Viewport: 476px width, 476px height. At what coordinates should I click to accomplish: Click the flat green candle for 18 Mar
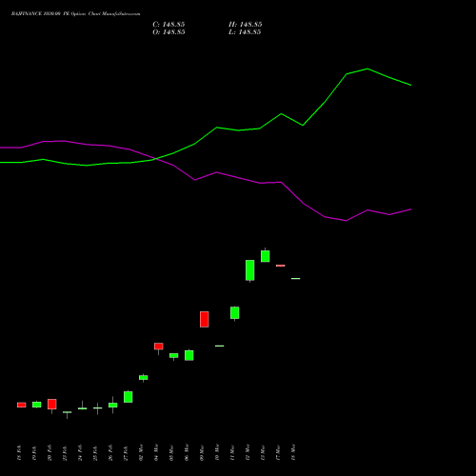tap(296, 278)
